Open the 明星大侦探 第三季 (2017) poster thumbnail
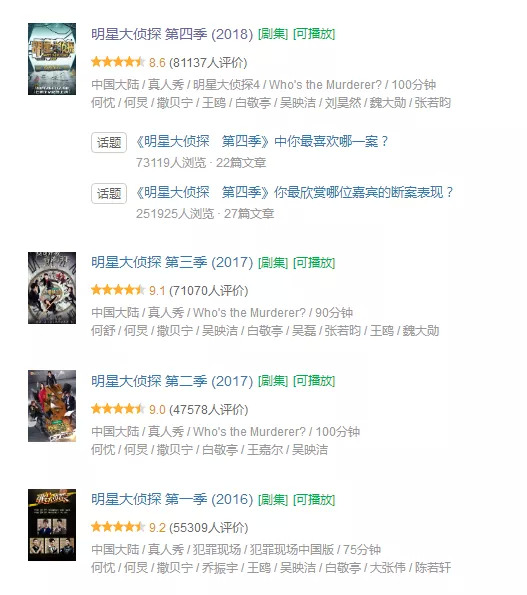527x595 pixels. pos(52,288)
